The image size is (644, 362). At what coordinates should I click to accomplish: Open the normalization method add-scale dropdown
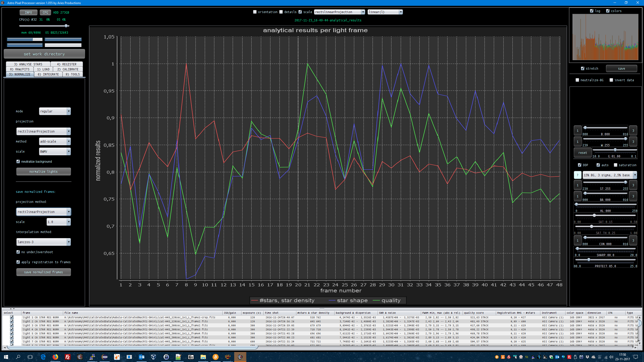[68, 141]
